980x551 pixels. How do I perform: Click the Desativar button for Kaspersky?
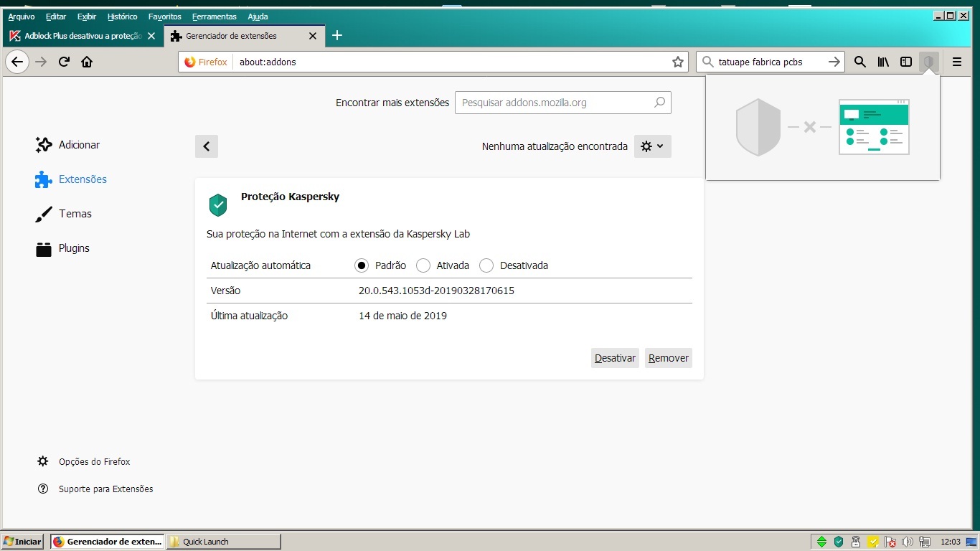[615, 358]
